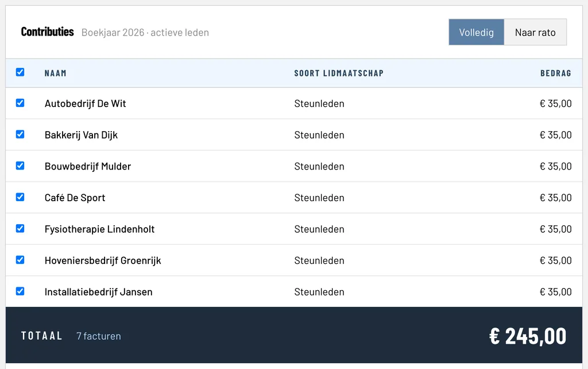Click the Bedrag column header

click(556, 73)
